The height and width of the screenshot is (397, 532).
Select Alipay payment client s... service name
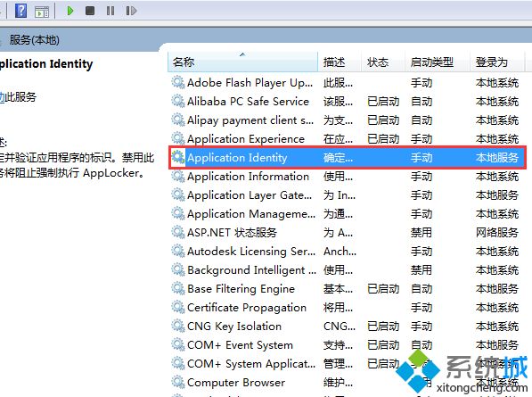point(250,120)
